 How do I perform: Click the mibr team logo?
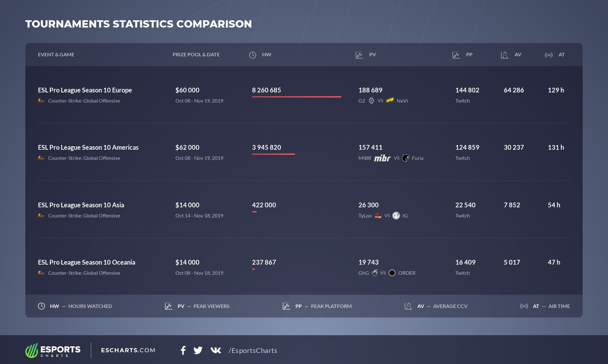point(382,158)
